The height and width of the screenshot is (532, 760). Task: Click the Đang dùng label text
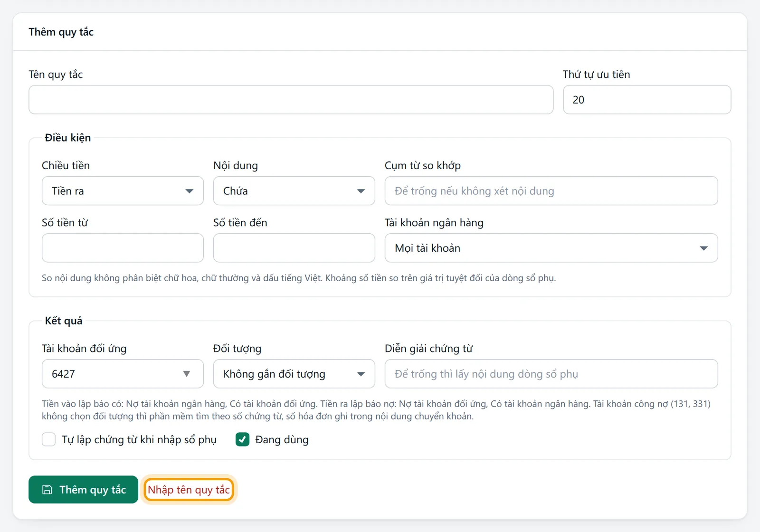[282, 440]
